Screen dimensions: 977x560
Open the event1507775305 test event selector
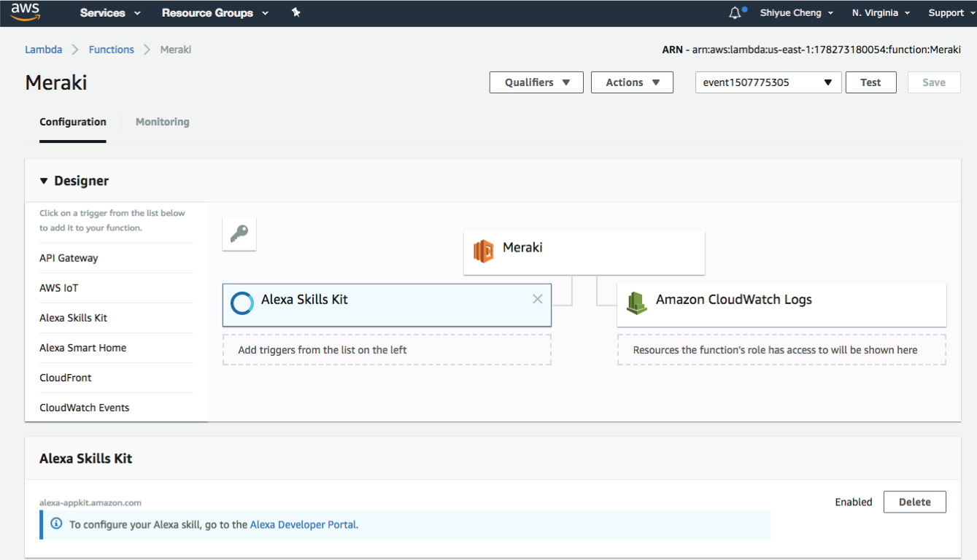(768, 82)
